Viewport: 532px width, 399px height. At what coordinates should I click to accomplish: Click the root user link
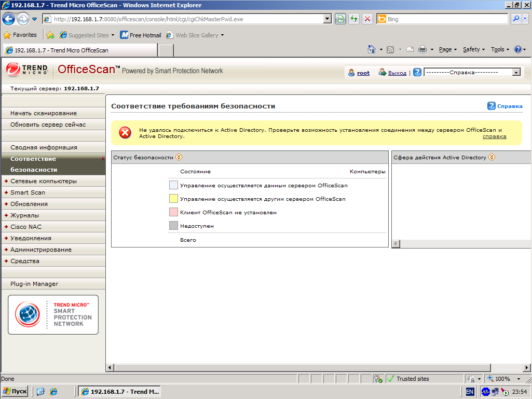pos(363,73)
